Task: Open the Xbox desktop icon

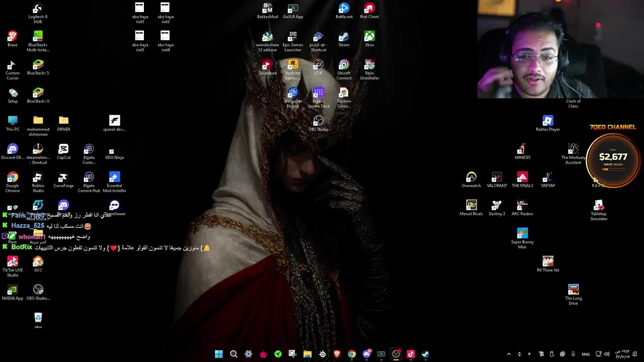Action: click(x=369, y=39)
